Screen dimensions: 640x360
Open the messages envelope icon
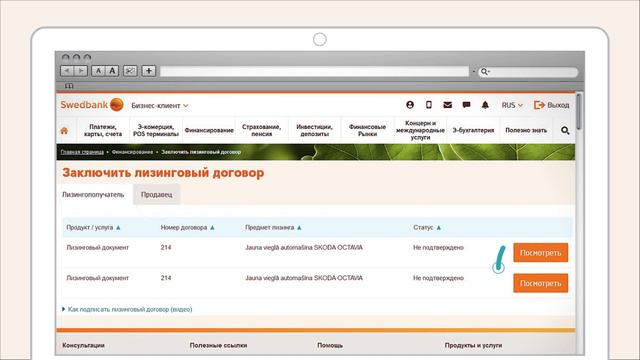point(447,105)
